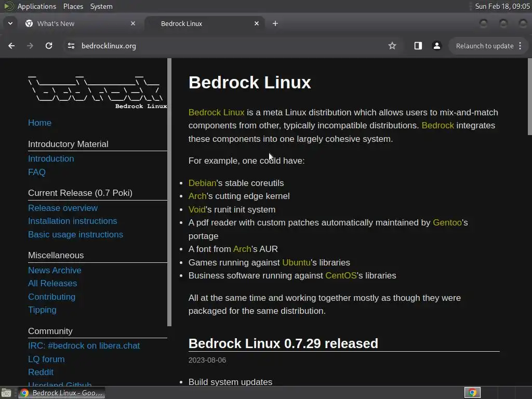Click the Current Release (0.7 Poki) heading

(x=80, y=193)
